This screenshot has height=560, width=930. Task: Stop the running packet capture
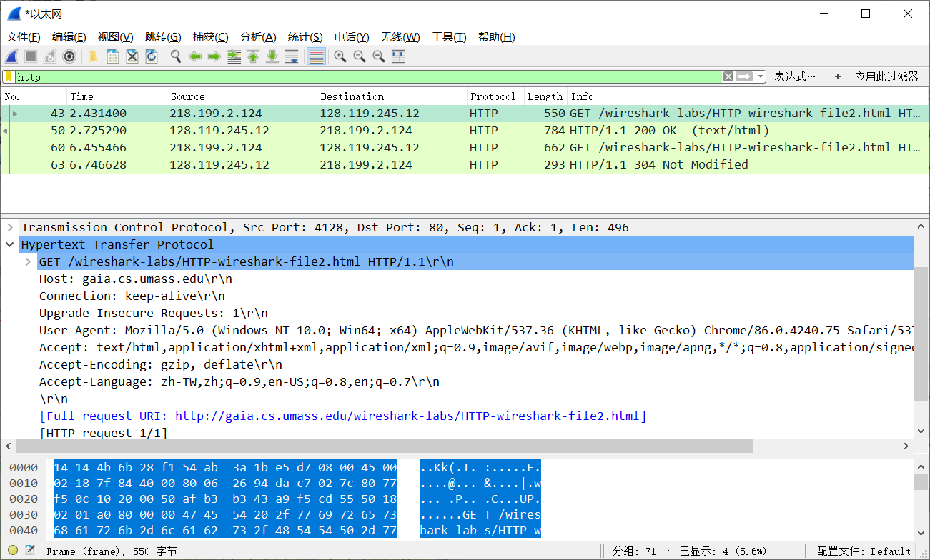31,56
